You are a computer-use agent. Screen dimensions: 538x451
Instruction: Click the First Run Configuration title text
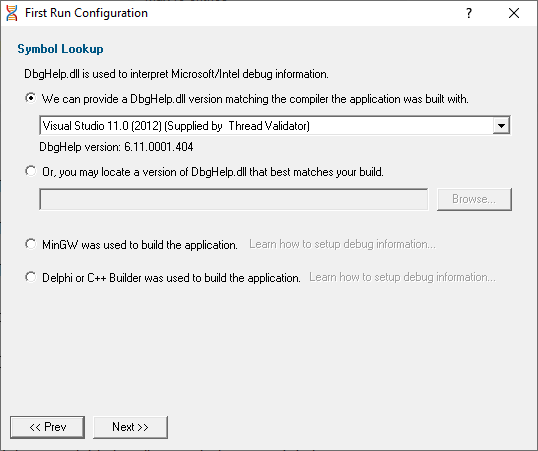tap(86, 13)
